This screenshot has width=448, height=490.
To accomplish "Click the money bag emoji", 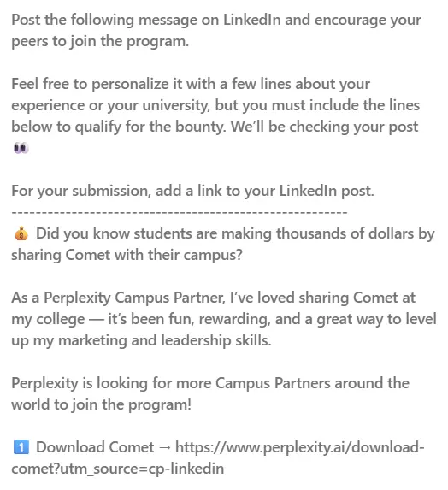I will click(x=21, y=233).
